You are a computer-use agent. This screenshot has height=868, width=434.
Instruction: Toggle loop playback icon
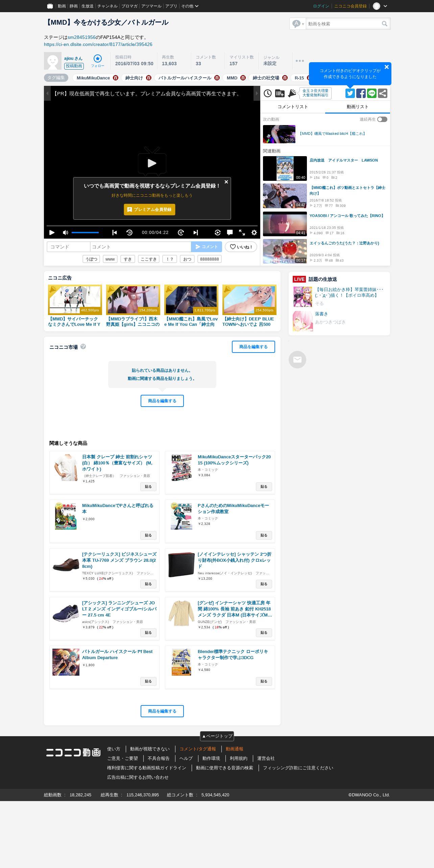click(218, 233)
